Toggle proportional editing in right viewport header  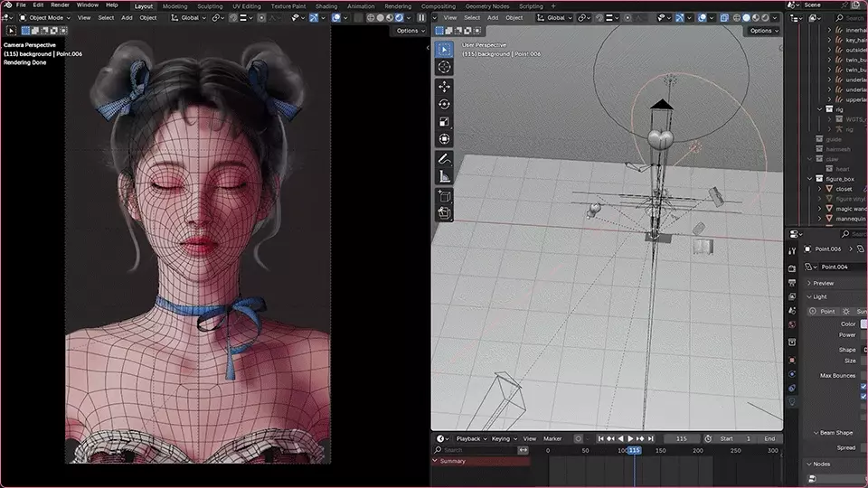(x=627, y=18)
